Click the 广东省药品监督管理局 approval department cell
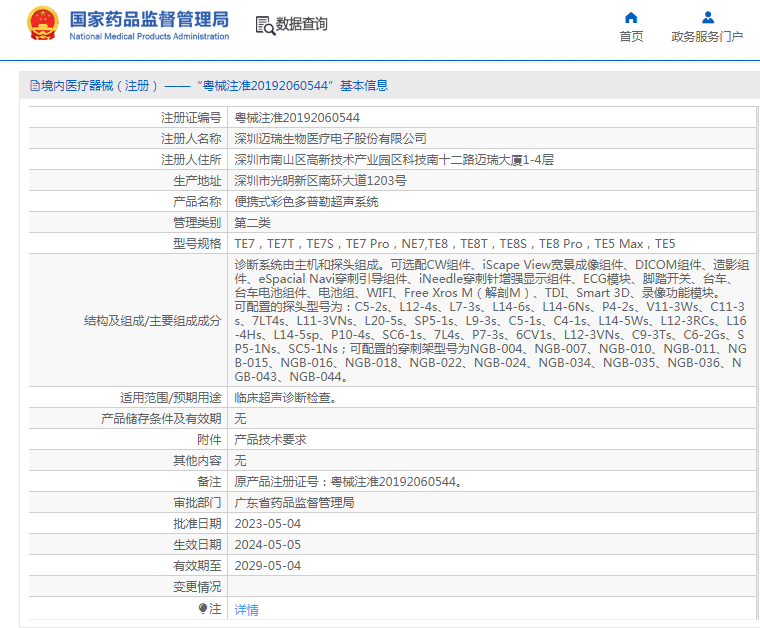The height and width of the screenshot is (628, 760). (294, 502)
